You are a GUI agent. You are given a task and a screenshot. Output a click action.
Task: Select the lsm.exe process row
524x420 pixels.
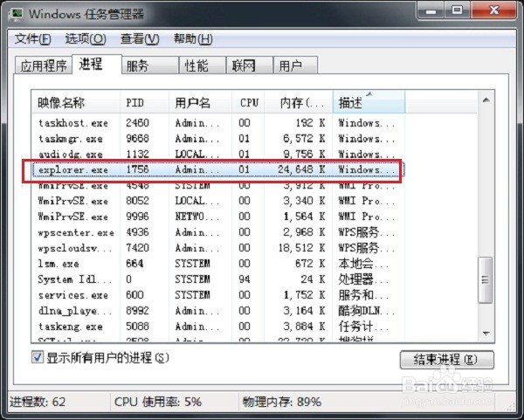coord(217,264)
